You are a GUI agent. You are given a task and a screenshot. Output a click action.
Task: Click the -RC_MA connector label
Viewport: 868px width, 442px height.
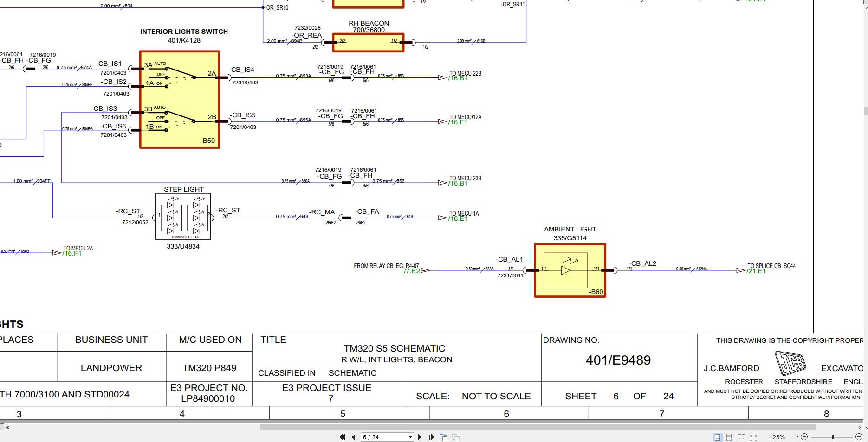[x=322, y=212]
